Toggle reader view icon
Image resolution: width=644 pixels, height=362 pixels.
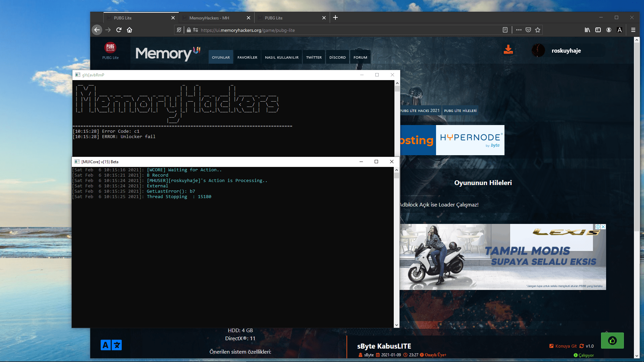pyautogui.click(x=505, y=30)
